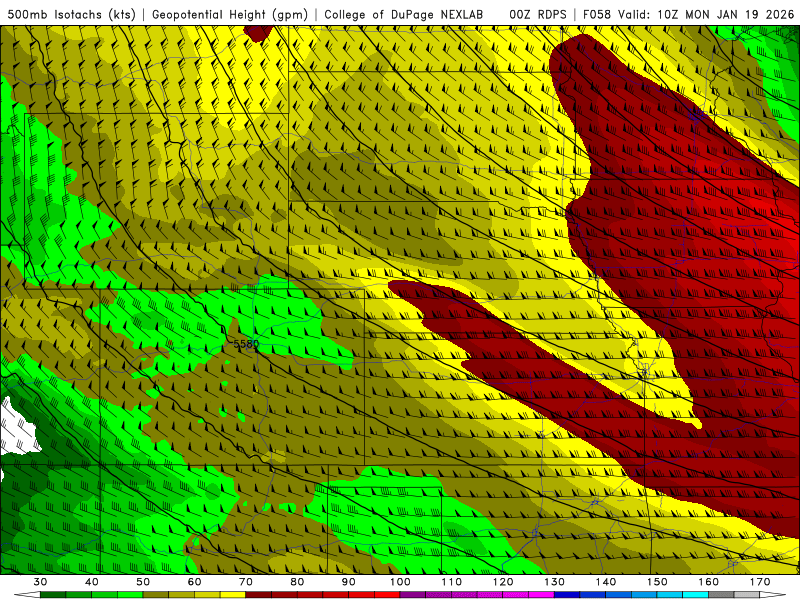Viewport: 800px width, 600px height.
Task: Click the cyan swatch just below 160
Action: [696, 595]
